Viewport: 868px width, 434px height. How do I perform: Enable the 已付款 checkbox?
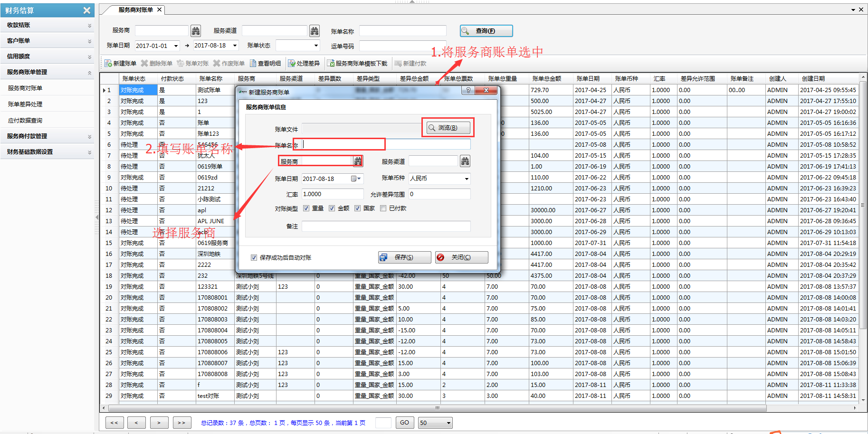[383, 208]
